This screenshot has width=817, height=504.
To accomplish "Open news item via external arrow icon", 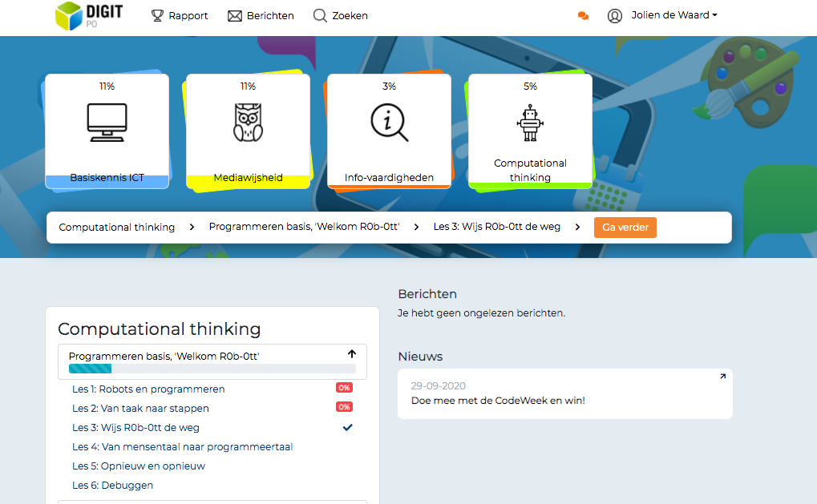I will 722,377.
